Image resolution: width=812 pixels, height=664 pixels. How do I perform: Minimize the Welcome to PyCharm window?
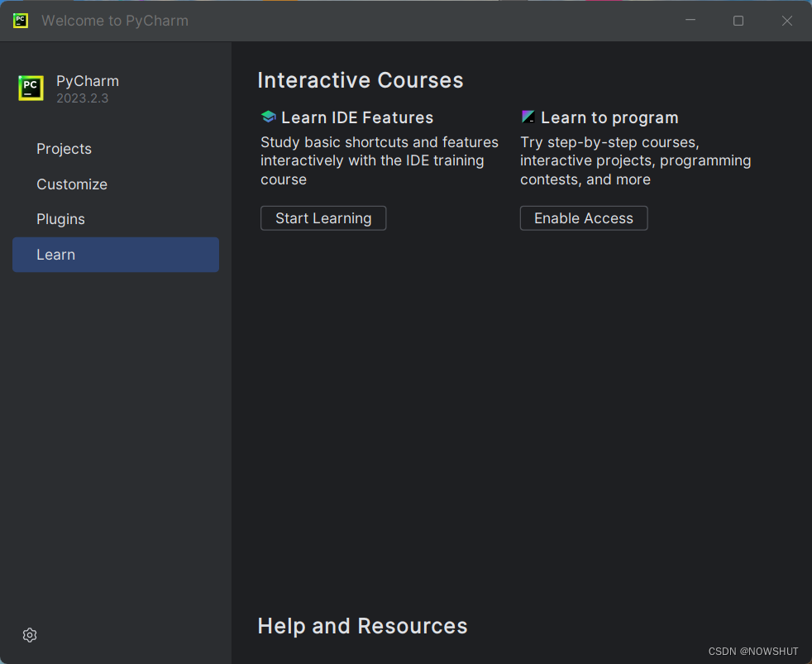pos(690,21)
